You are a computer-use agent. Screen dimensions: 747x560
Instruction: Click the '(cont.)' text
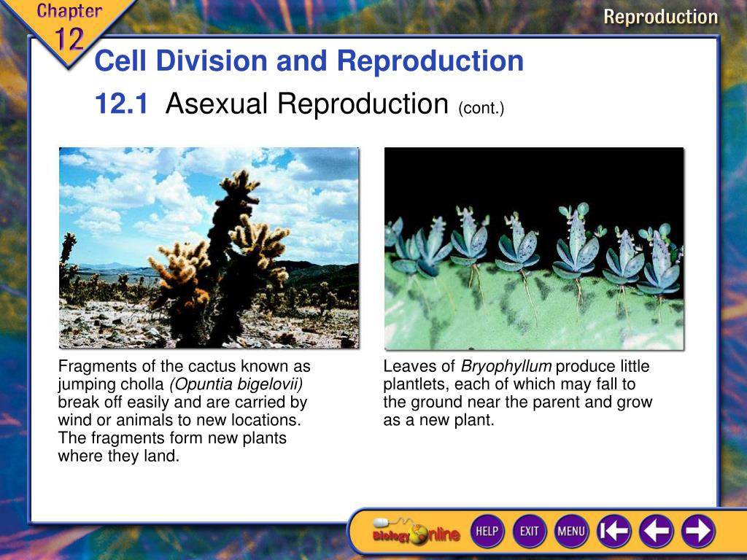click(x=481, y=108)
